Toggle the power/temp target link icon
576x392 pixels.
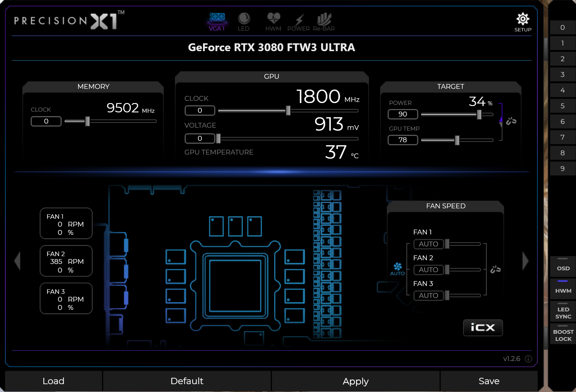pyautogui.click(x=511, y=121)
